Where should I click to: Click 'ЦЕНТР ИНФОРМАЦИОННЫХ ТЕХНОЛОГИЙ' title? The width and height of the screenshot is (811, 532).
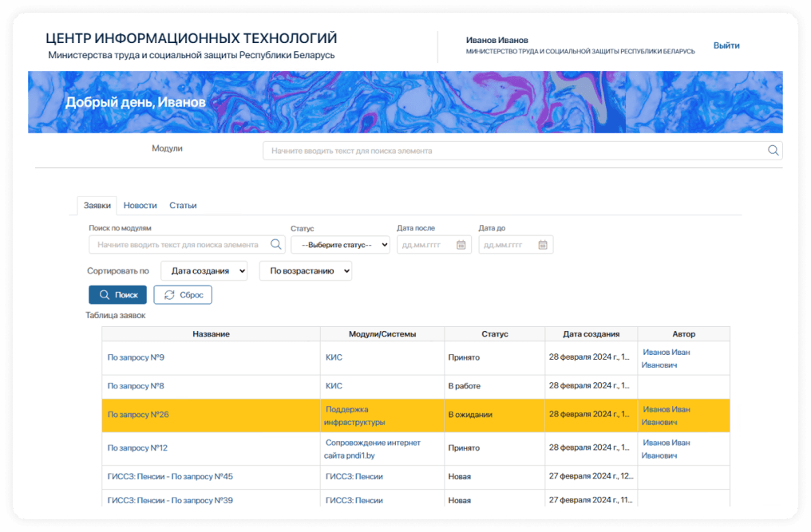click(x=192, y=38)
